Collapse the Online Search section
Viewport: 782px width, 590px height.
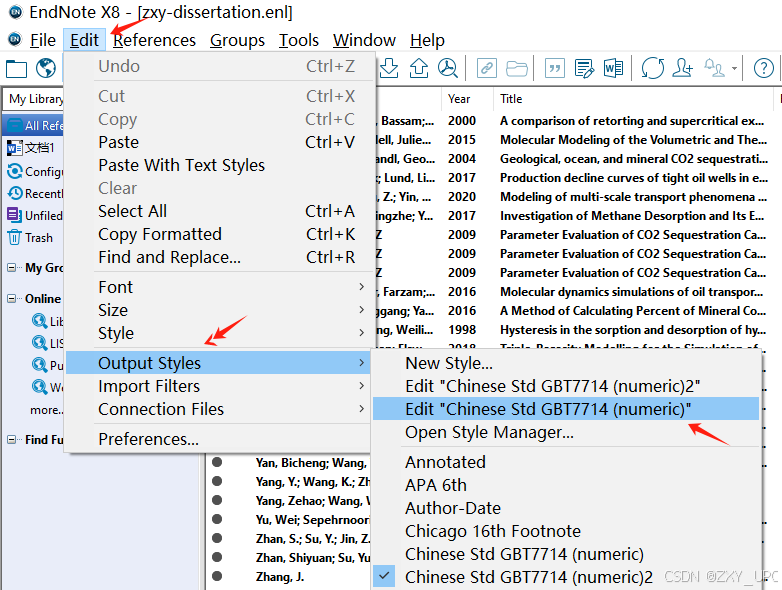[11, 299]
